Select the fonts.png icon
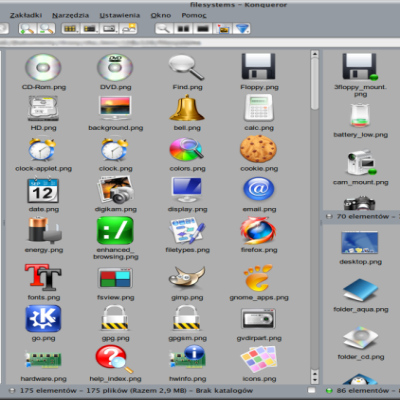The height and width of the screenshot is (400, 400). [x=43, y=277]
